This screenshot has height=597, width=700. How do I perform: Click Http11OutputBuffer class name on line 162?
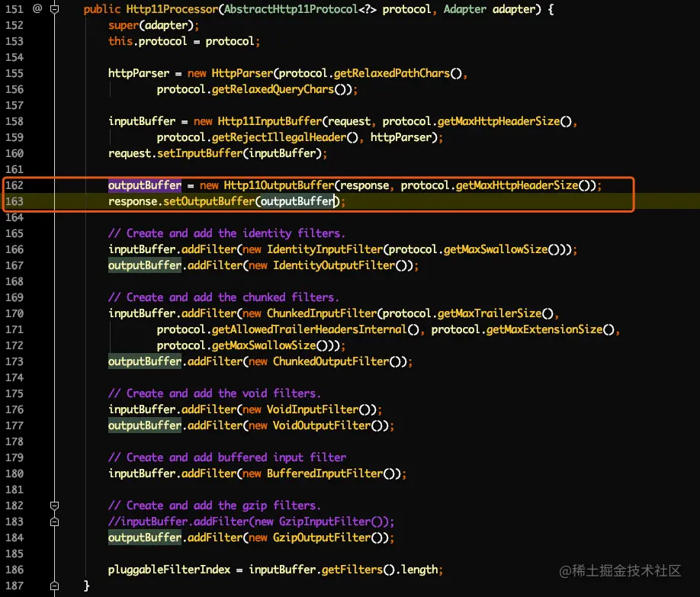click(x=278, y=185)
